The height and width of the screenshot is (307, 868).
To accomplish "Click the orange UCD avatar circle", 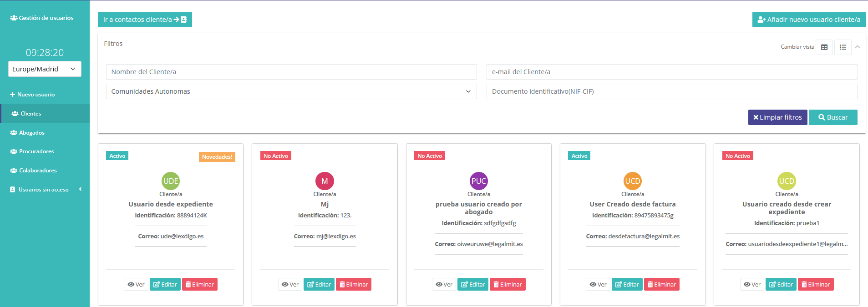I will pos(632,181).
